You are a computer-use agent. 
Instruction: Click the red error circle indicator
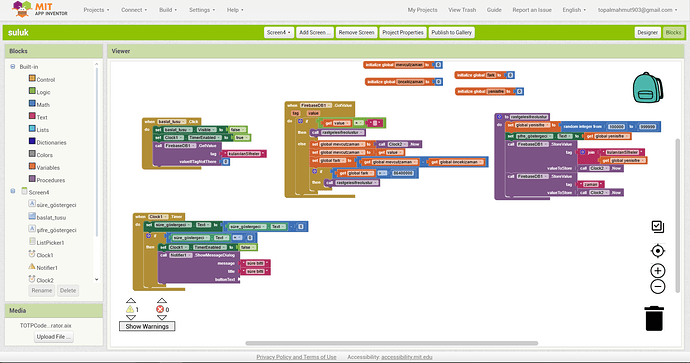[x=160, y=309]
